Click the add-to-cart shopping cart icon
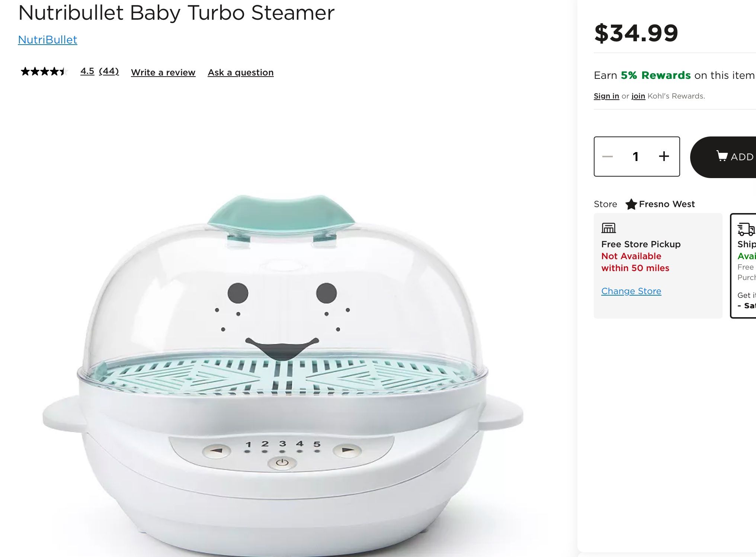Viewport: 756px width, 557px height. point(722,156)
